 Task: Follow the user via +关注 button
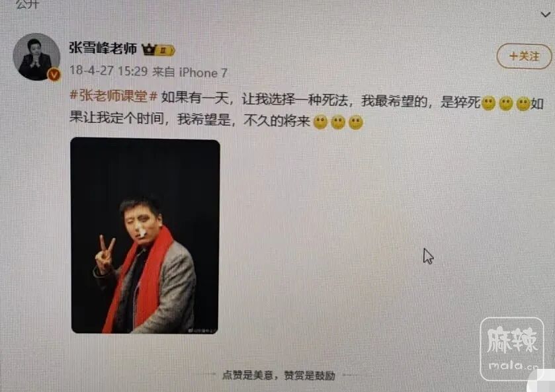click(x=524, y=56)
